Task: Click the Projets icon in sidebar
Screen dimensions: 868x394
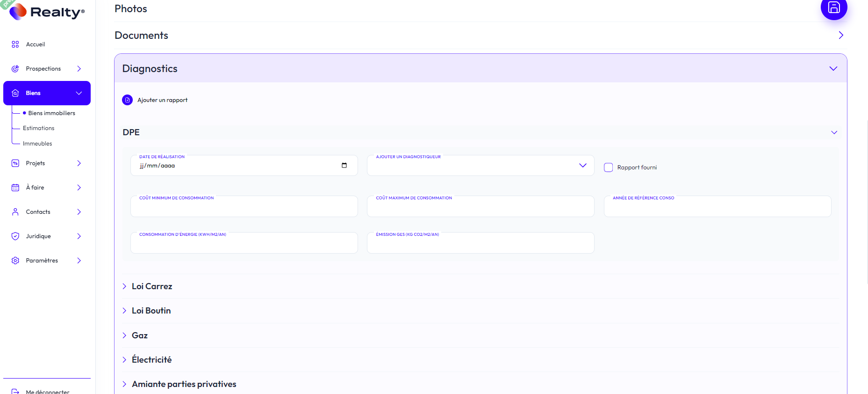Action: pos(15,163)
